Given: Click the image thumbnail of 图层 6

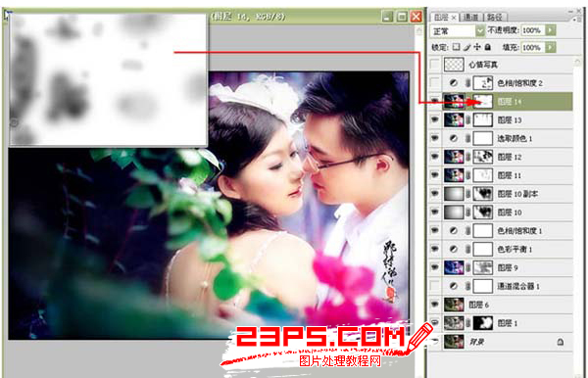Looking at the screenshot, I should click(454, 305).
